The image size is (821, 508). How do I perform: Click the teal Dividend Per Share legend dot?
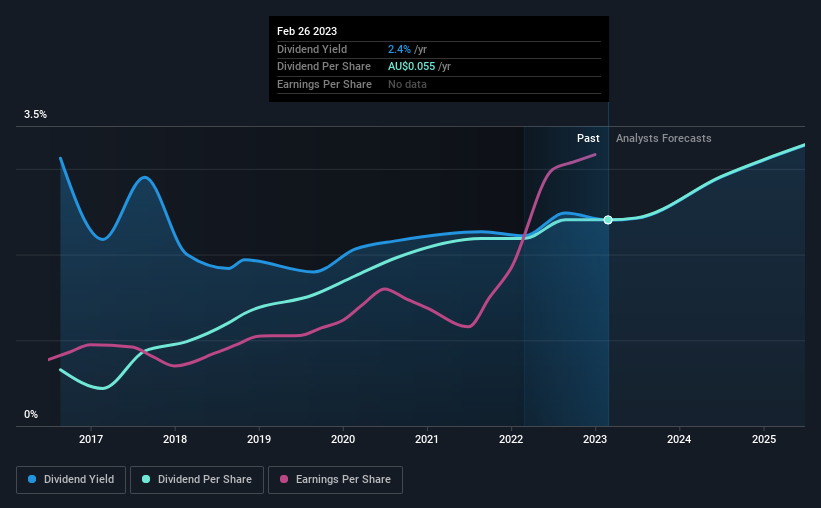(x=146, y=479)
